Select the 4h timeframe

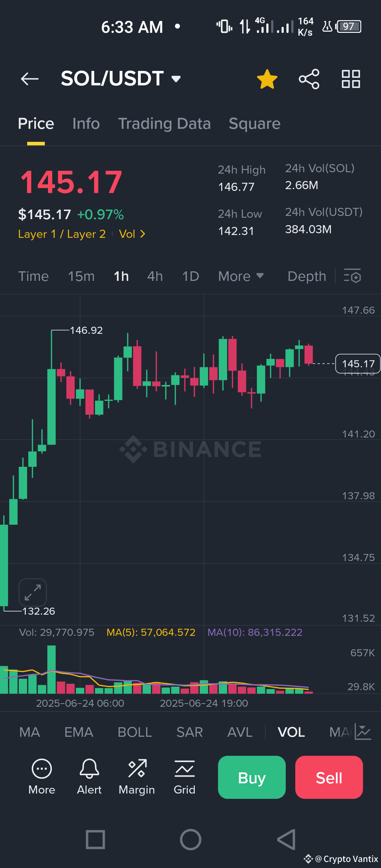coord(155,276)
